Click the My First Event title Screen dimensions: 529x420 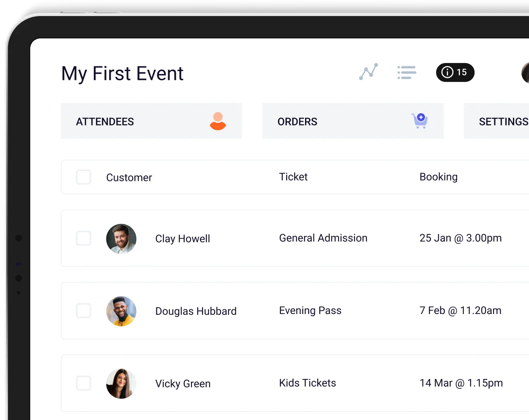coord(122,73)
